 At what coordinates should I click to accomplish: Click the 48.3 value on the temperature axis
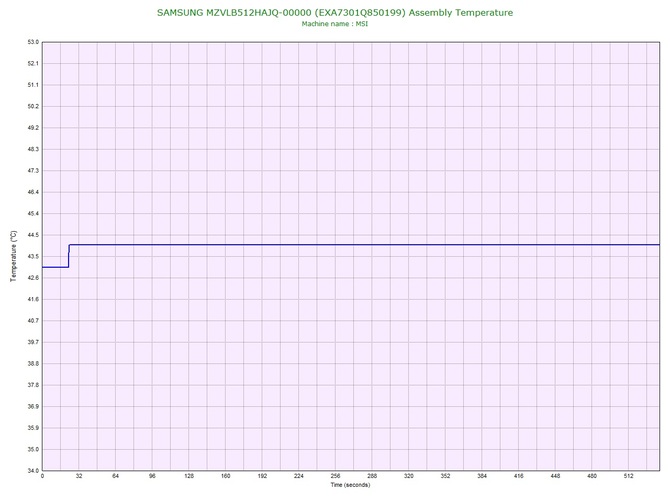tap(33, 150)
